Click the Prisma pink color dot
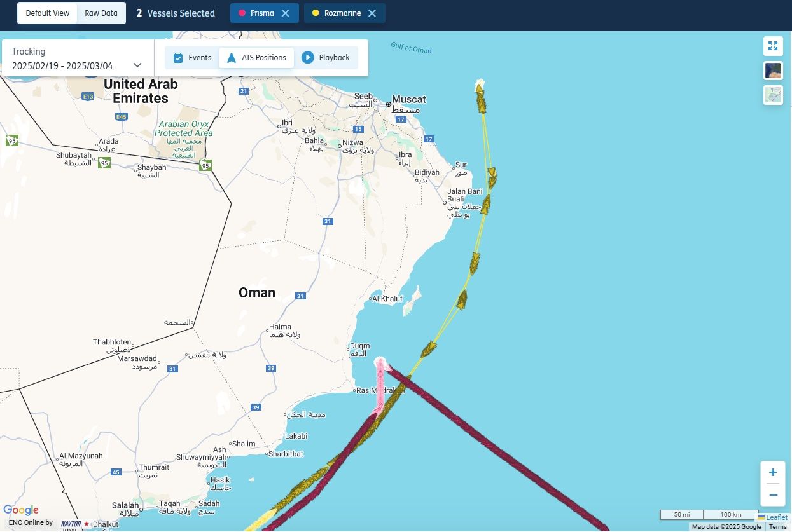 (x=242, y=13)
